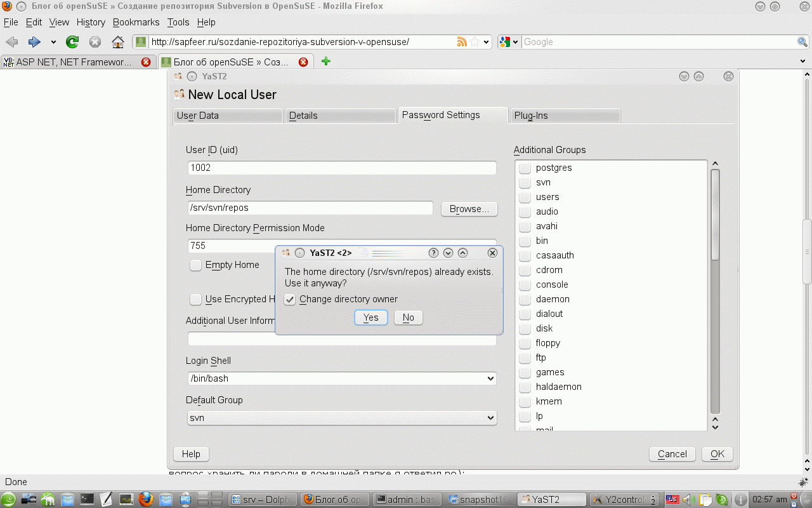Click the Firefox page vertical scrollbar
The width and height of the screenshot is (812, 508).
(807, 252)
